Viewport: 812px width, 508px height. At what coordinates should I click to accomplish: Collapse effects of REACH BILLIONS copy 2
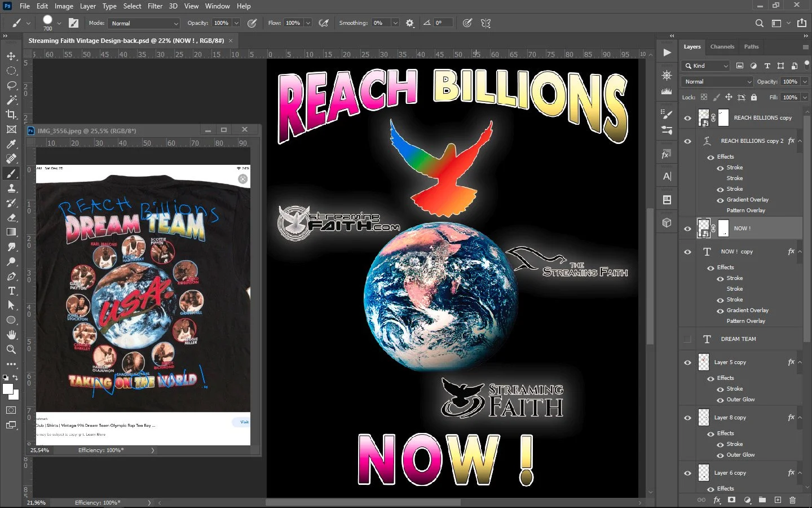pyautogui.click(x=800, y=141)
